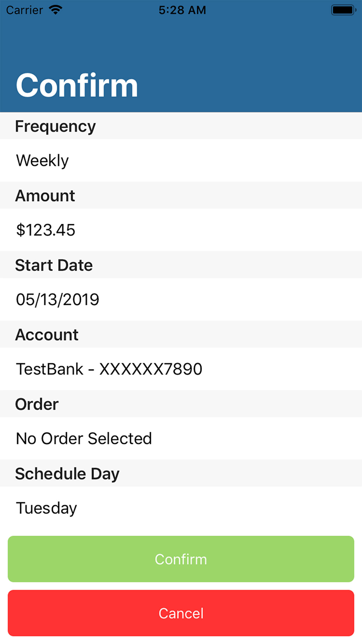
Task: Tap the blue navigation header area
Action: click(x=181, y=56)
